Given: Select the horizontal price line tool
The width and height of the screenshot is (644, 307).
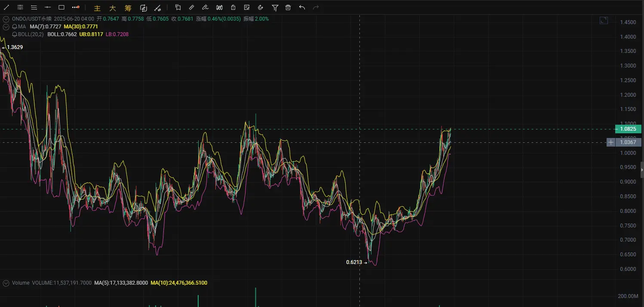Looking at the screenshot, I should 48,7.
